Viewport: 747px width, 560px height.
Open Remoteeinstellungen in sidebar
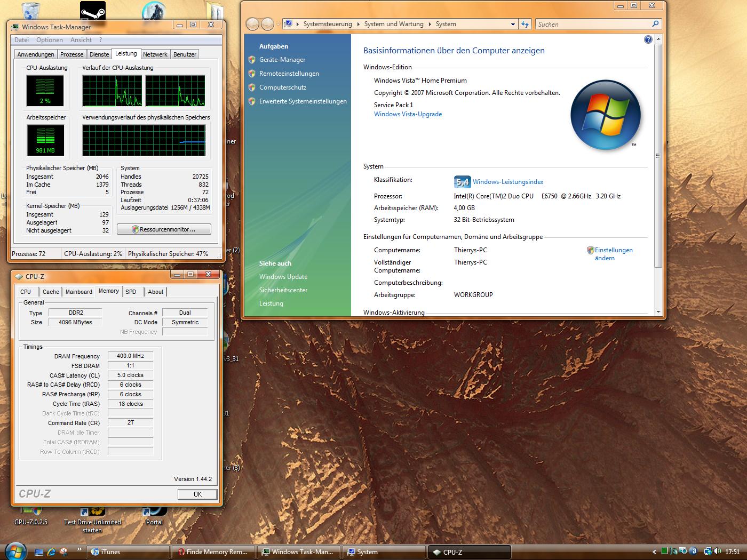289,74
